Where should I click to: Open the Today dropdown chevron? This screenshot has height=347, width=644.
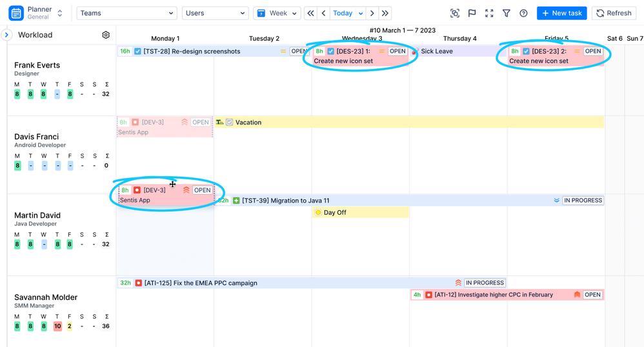(361, 14)
